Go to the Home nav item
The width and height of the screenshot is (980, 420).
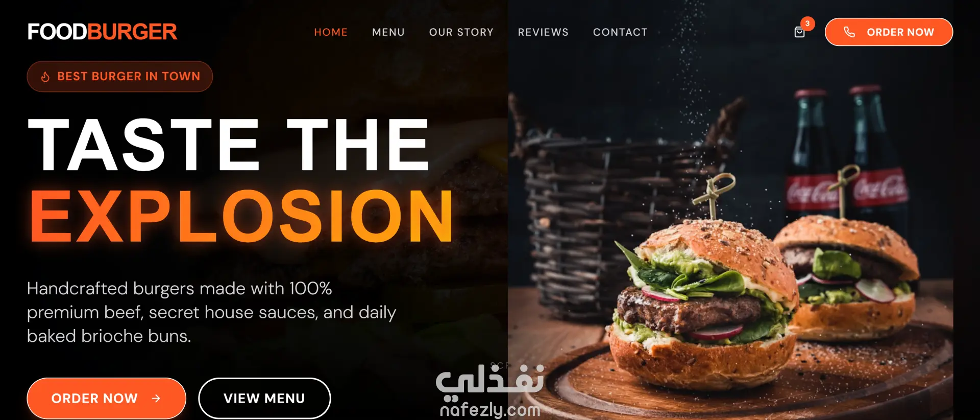[331, 32]
